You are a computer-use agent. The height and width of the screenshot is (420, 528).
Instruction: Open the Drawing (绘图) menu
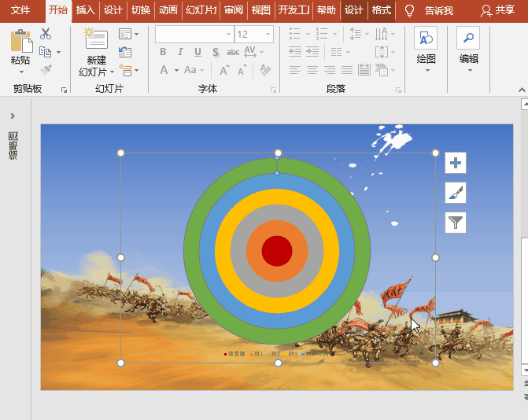(x=426, y=50)
